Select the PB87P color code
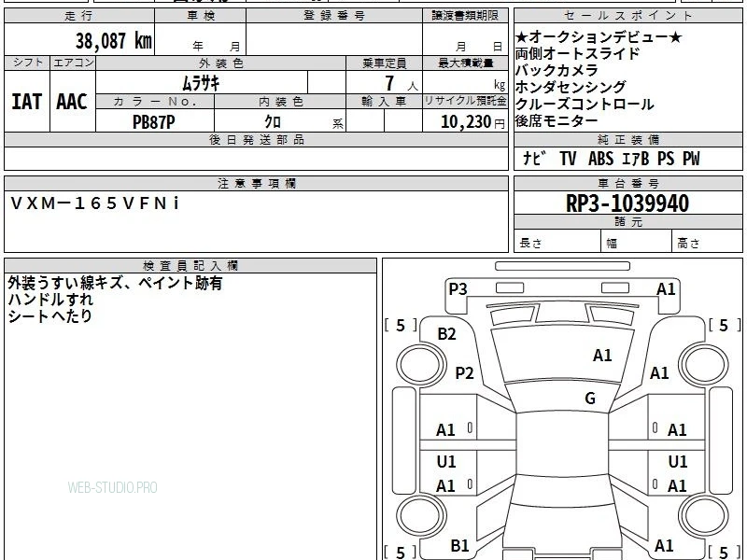Screen dimensions: 747x560 154,122
